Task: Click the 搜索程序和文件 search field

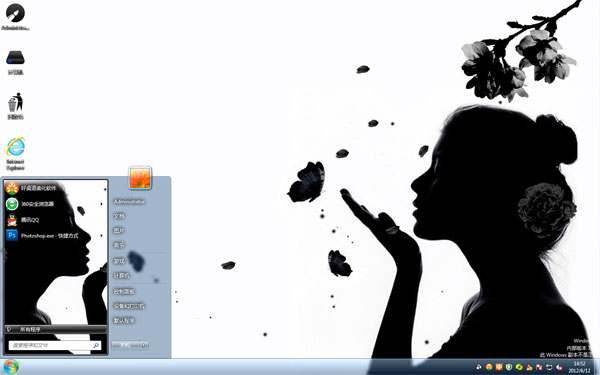Action: pyautogui.click(x=55, y=346)
